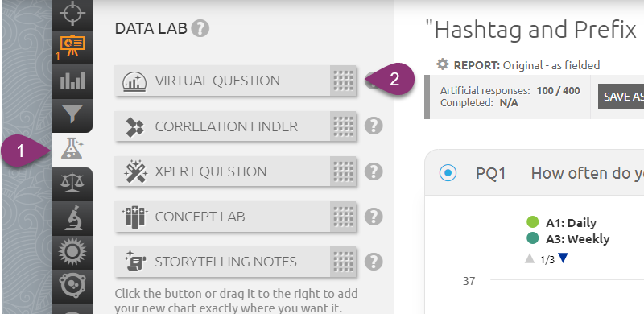Go to previous legend page arrow
The image size is (644, 314).
coord(530,258)
